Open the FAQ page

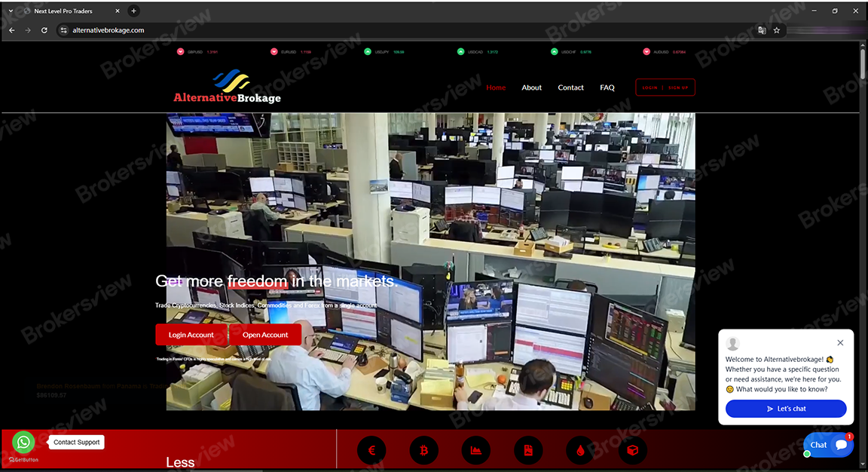point(607,87)
